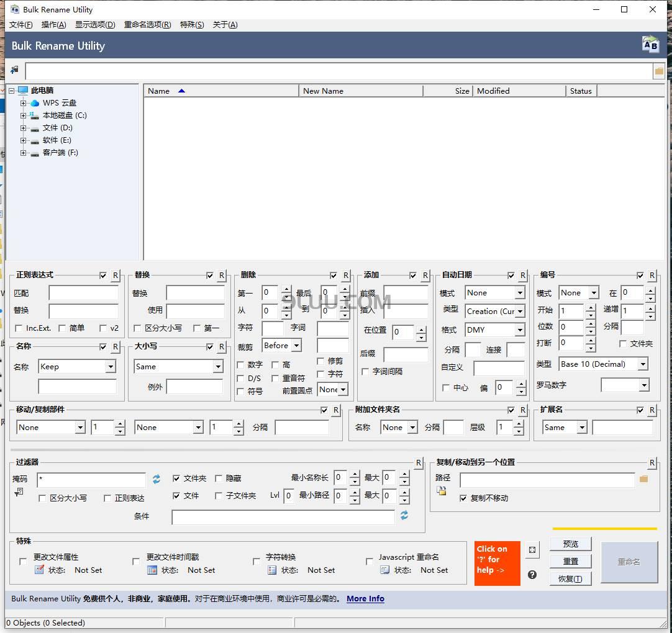Open the 格式 DMY dropdown
This screenshot has height=633, width=672.
pos(519,330)
